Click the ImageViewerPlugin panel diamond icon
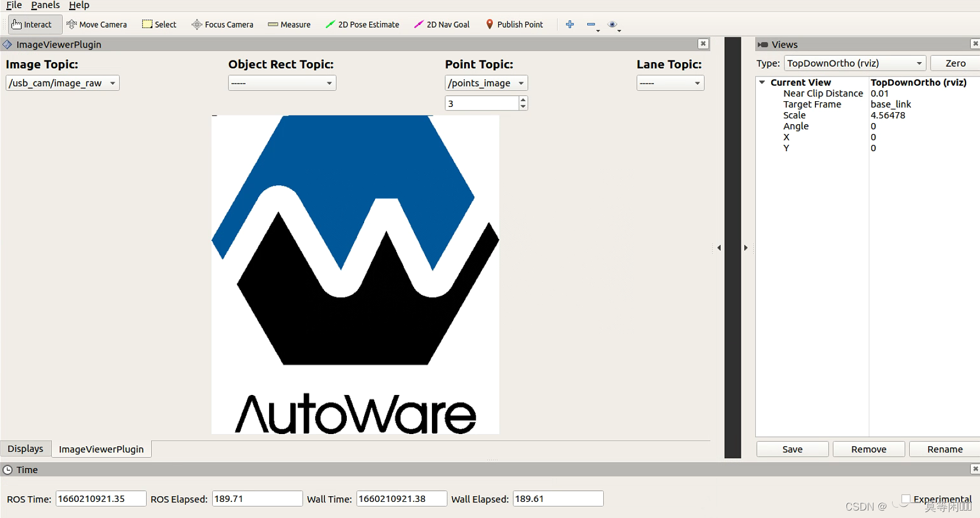The height and width of the screenshot is (518, 980). click(x=7, y=44)
